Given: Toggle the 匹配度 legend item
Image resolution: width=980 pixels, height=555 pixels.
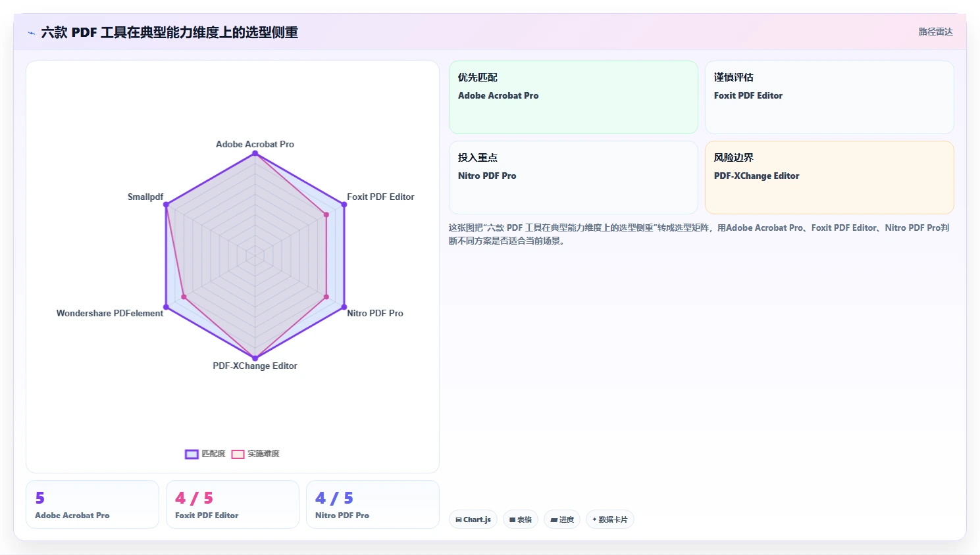Looking at the screenshot, I should (x=205, y=454).
